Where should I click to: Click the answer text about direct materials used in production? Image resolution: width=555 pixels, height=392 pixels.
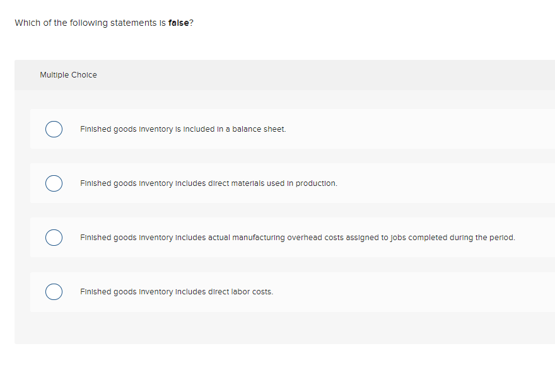pyautogui.click(x=208, y=183)
